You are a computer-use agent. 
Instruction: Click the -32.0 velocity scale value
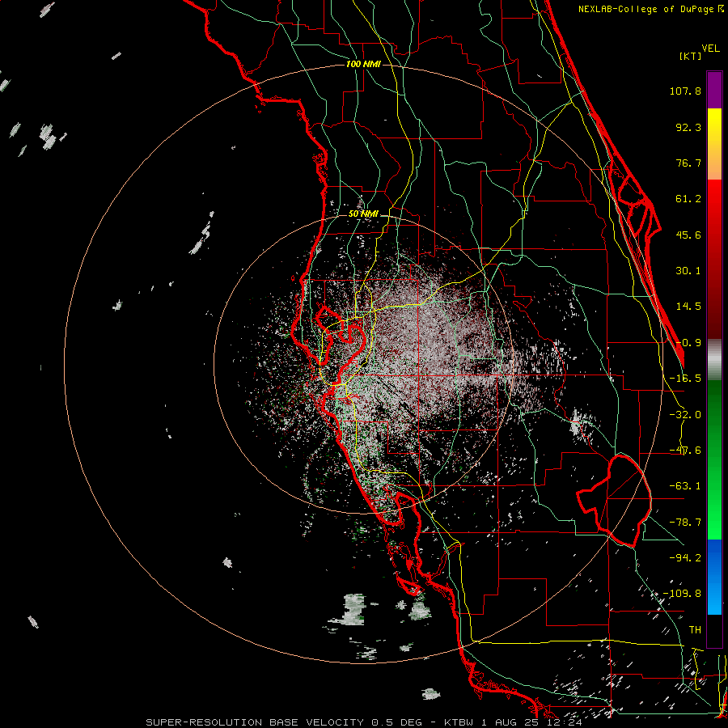point(685,415)
